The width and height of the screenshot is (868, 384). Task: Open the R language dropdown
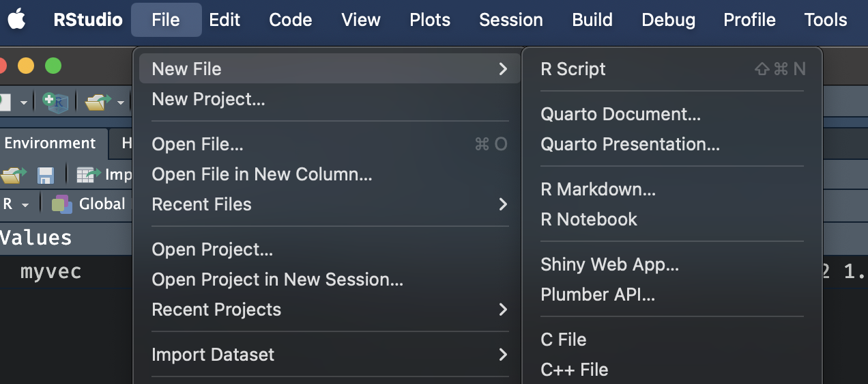point(15,204)
